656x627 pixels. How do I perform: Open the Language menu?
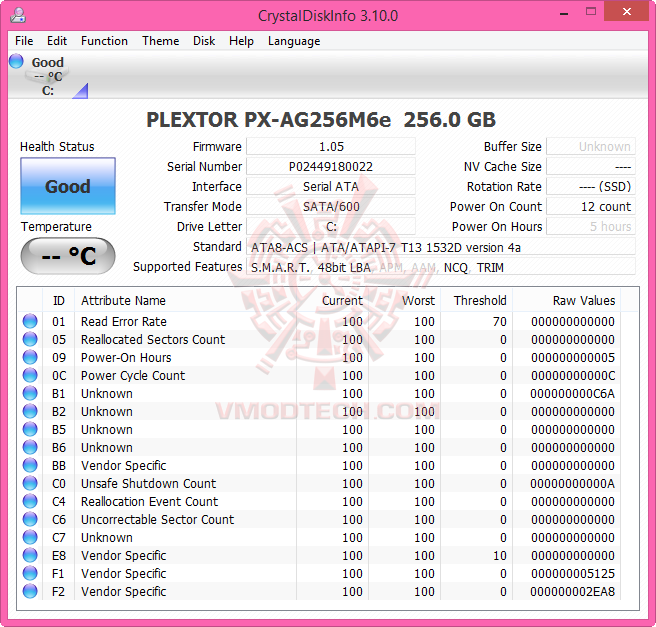coord(294,41)
